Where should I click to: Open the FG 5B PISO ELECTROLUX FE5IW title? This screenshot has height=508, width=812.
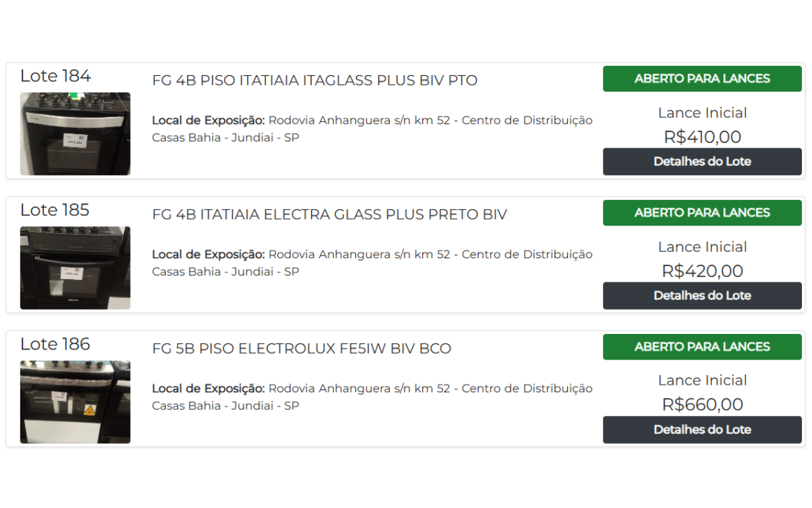(302, 349)
